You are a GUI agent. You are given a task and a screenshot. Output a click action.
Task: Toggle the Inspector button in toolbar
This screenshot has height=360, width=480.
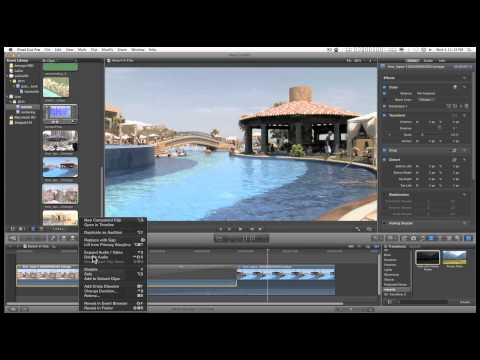pos(468,238)
